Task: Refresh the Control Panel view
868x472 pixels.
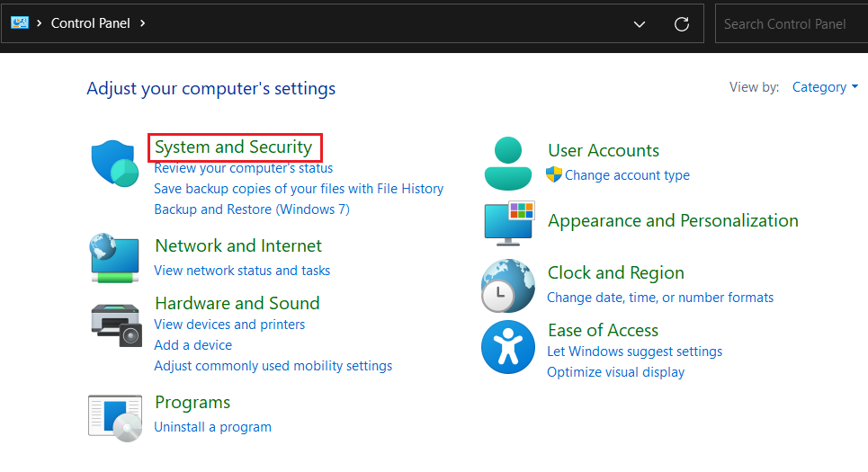Action: click(x=682, y=24)
